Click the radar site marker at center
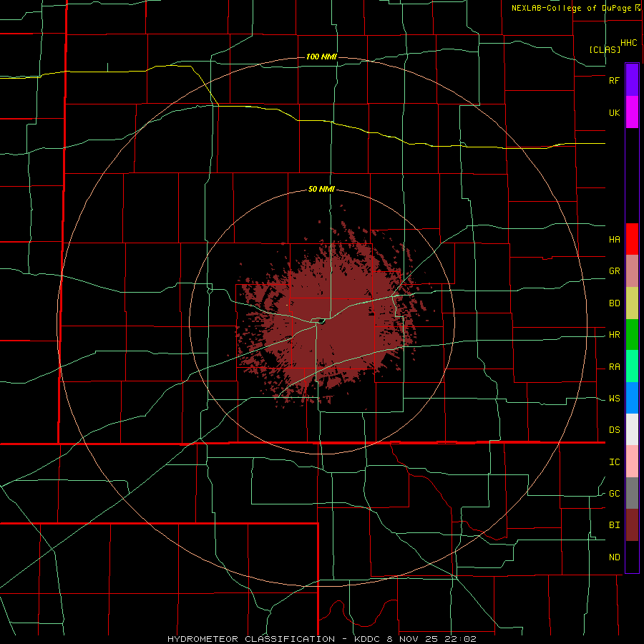The width and height of the screenshot is (644, 644). [x=321, y=321]
